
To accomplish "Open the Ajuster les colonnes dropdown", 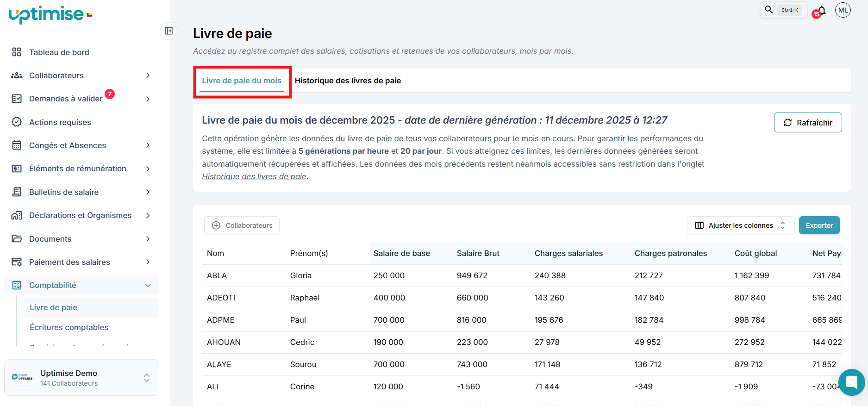I will pos(741,225).
